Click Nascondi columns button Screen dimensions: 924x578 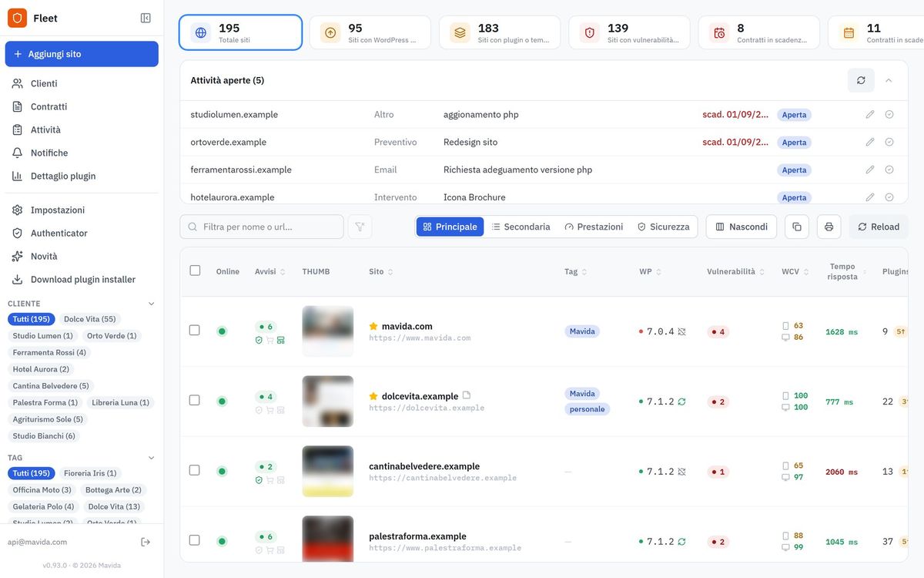(742, 227)
